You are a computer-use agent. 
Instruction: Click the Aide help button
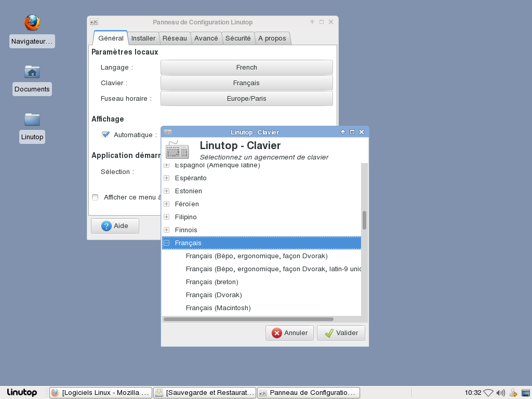115,226
